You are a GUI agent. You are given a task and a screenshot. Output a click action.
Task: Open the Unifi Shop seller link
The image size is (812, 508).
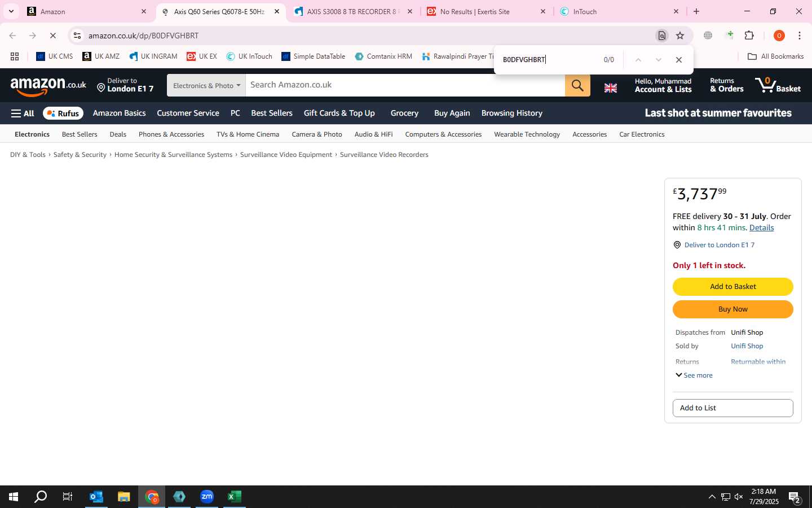pos(747,346)
